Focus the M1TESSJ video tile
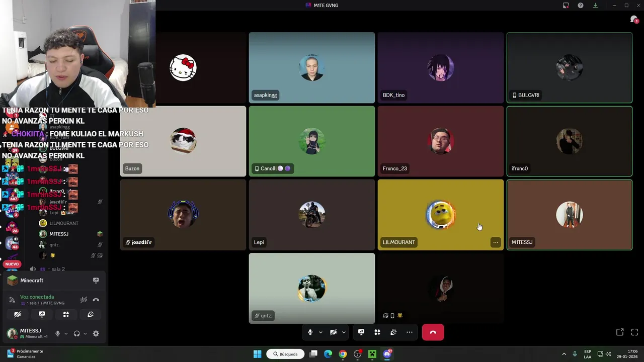 570,215
